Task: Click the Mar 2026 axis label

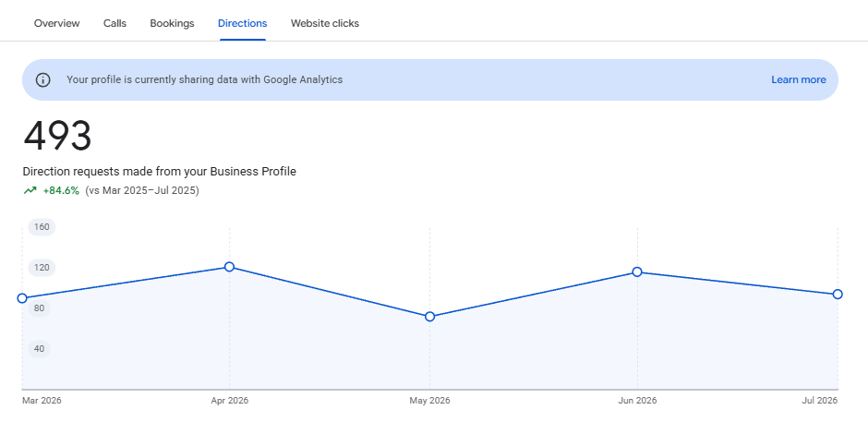Action: point(42,401)
